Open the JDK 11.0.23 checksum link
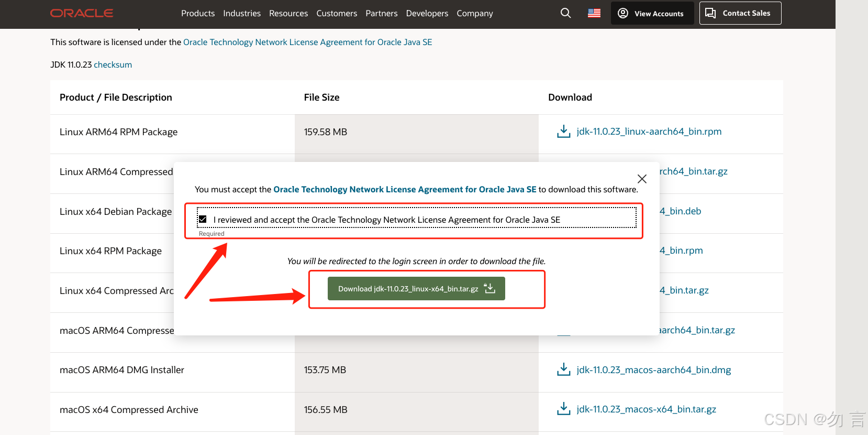 (113, 64)
